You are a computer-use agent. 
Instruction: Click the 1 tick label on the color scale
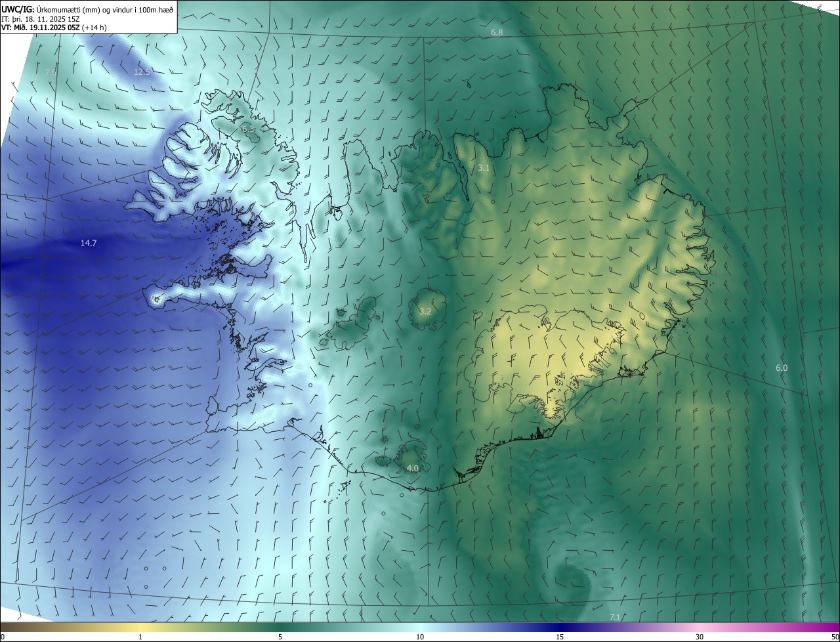(x=140, y=637)
